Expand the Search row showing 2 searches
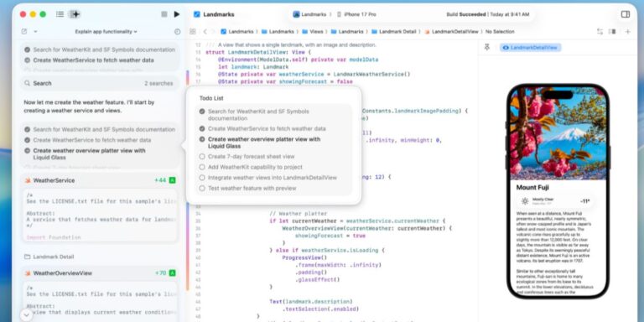 point(100,83)
